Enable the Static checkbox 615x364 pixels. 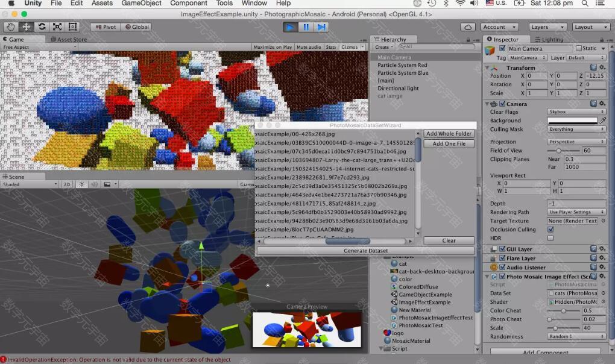coord(579,48)
